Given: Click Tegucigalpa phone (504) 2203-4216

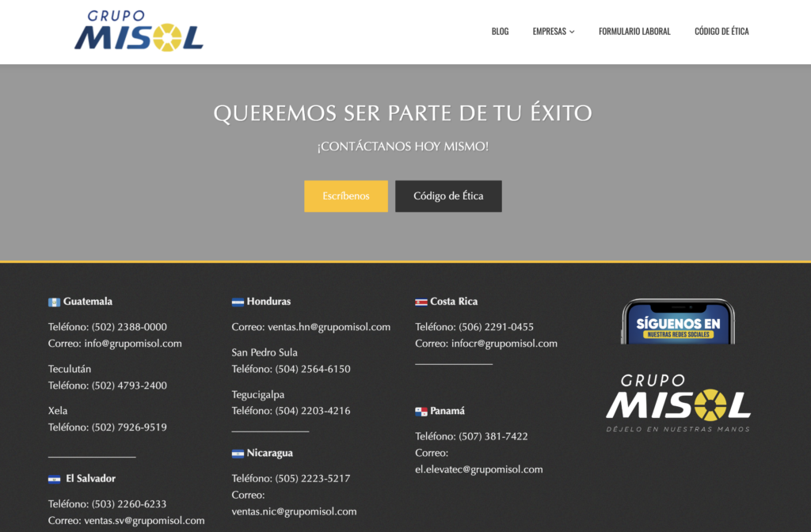Looking at the screenshot, I should click(x=313, y=411).
